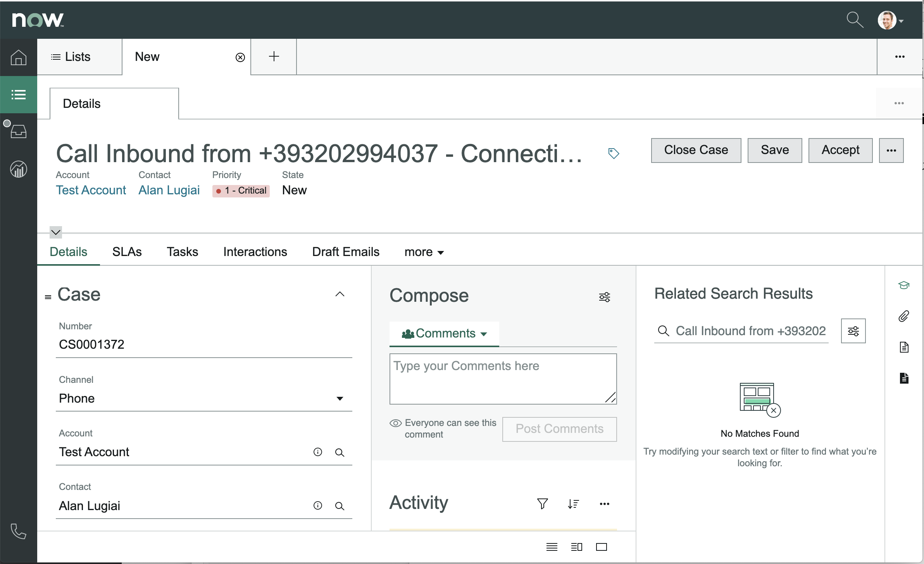Open Compose settings sliders icon

click(x=605, y=297)
